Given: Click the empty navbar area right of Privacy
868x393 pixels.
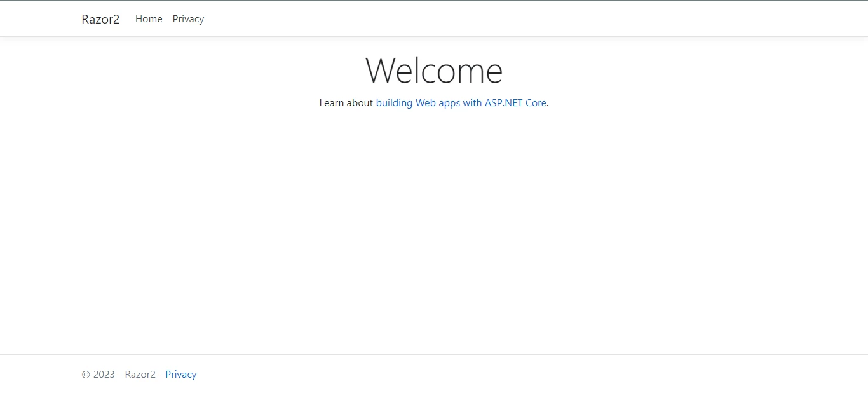Looking at the screenshot, I should point(508,19).
